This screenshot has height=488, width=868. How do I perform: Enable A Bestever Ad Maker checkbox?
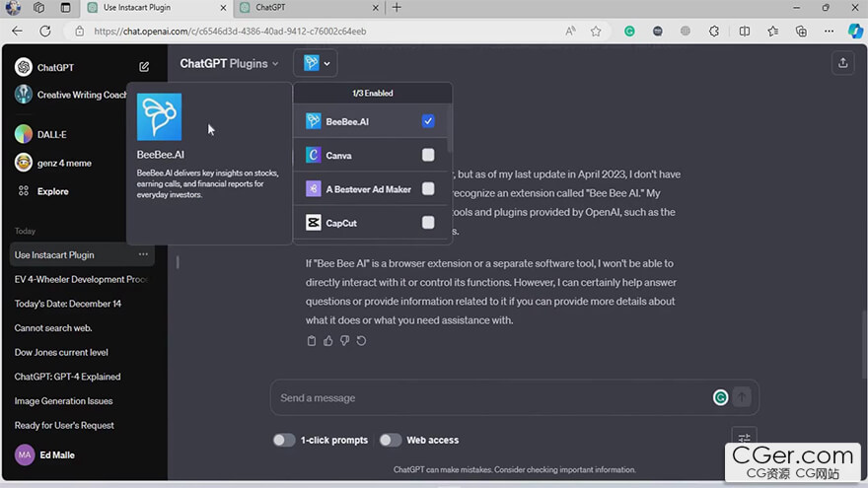click(428, 188)
